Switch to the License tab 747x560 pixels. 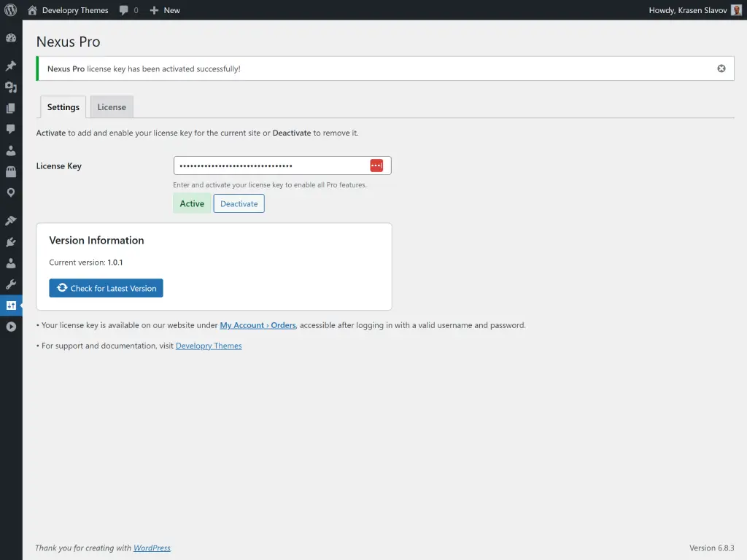112,107
